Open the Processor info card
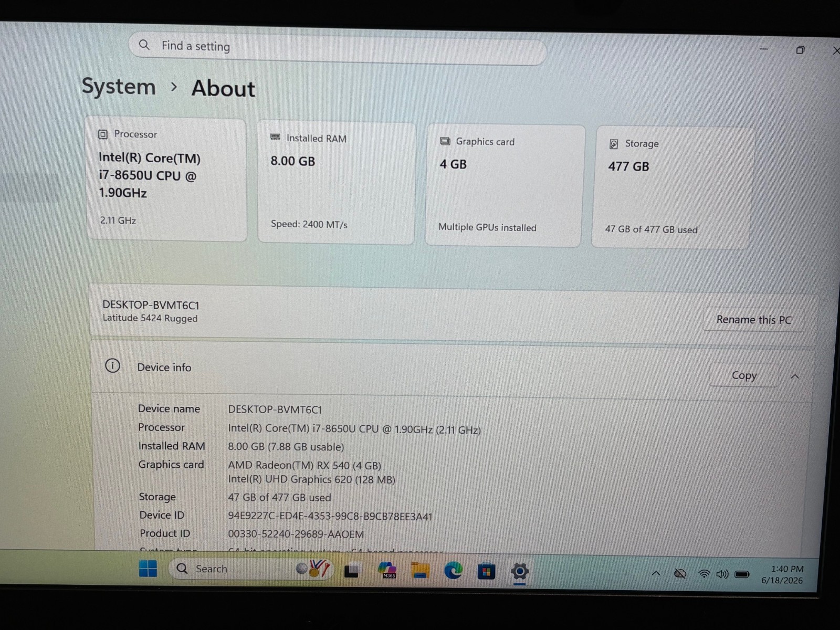Screen dimensions: 840x630 166,180
